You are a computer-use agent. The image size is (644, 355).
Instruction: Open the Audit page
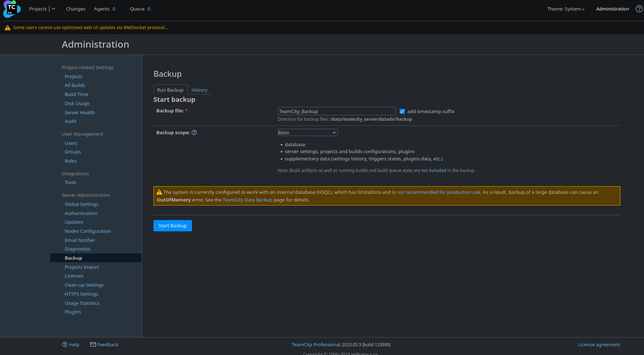click(71, 121)
